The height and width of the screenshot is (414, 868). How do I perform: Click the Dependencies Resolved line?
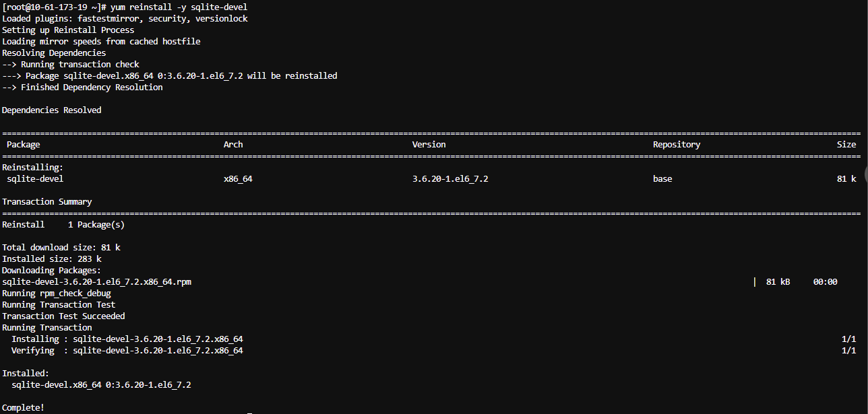tap(52, 110)
